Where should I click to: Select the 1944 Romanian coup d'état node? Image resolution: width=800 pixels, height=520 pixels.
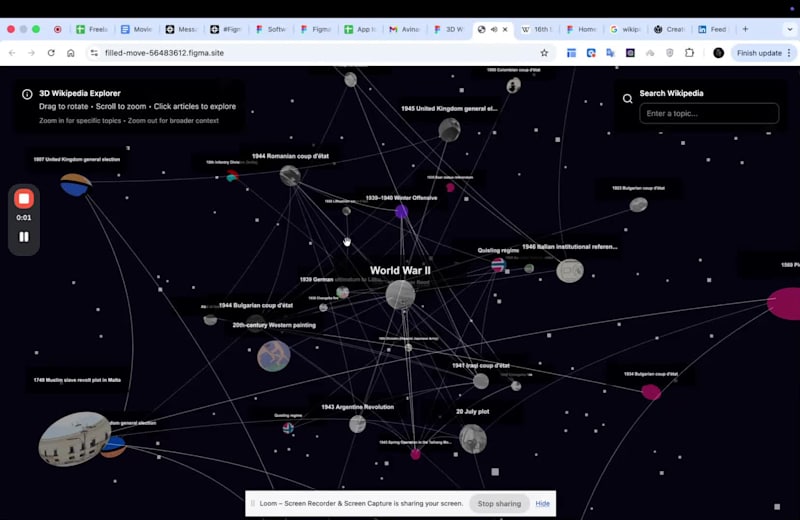290,175
